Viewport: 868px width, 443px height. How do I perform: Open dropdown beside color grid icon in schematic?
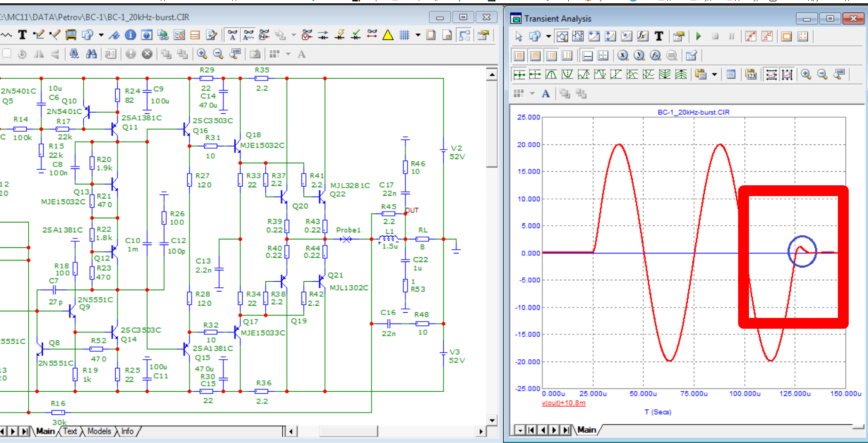pyautogui.click(x=288, y=54)
